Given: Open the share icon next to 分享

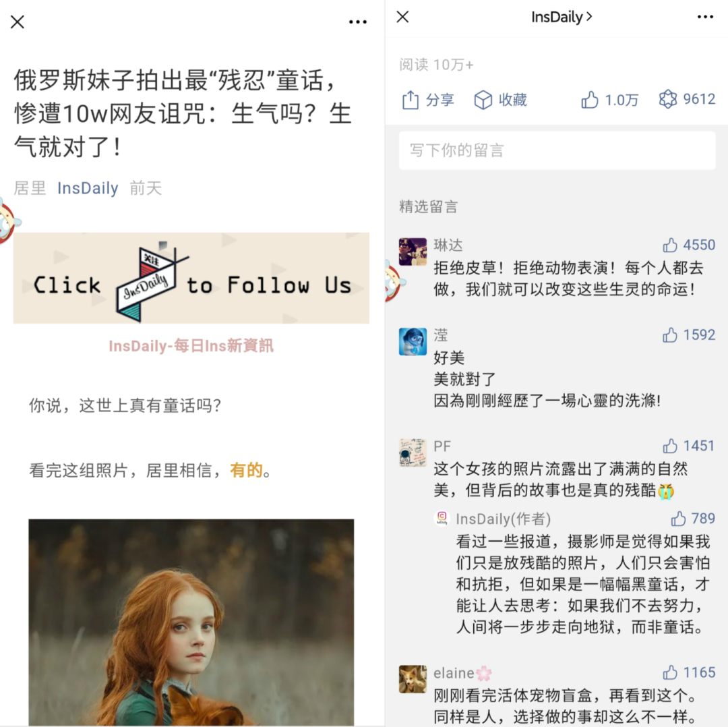Looking at the screenshot, I should tap(411, 100).
